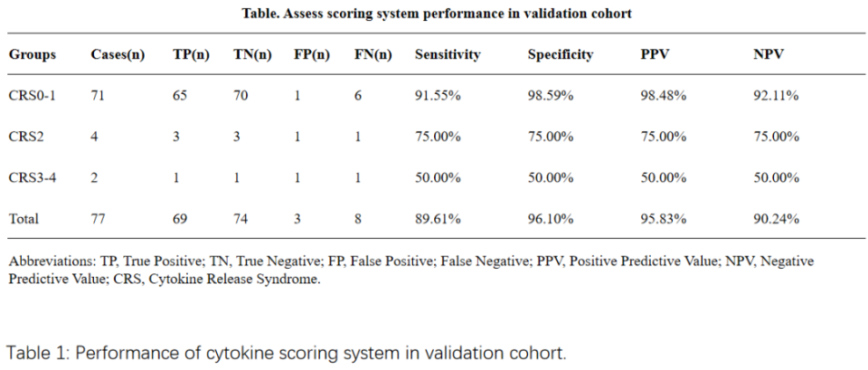
Task: Select the 96.10% total specificity cell
Action: coord(551,218)
